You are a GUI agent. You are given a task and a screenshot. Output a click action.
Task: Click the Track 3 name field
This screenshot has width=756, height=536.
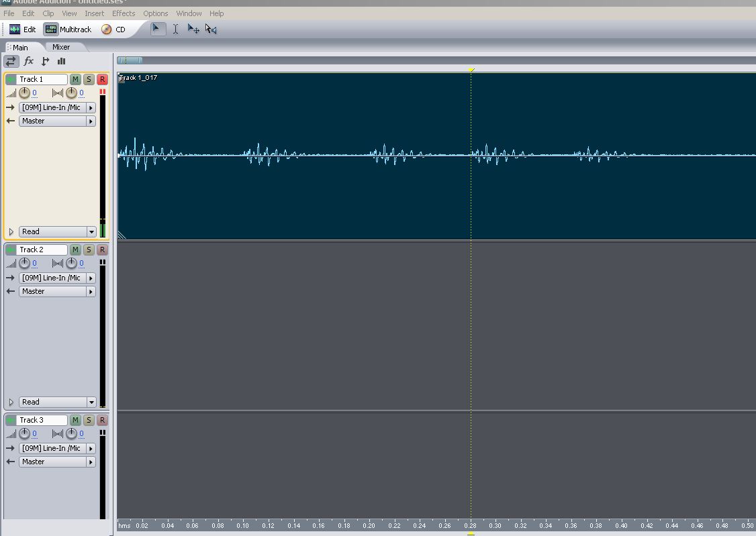coord(42,421)
